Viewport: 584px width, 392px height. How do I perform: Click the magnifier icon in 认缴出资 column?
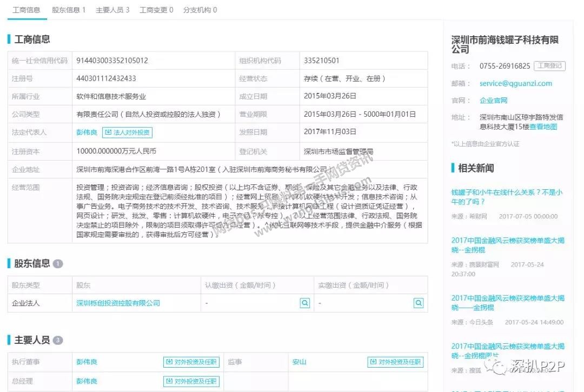coord(305,303)
